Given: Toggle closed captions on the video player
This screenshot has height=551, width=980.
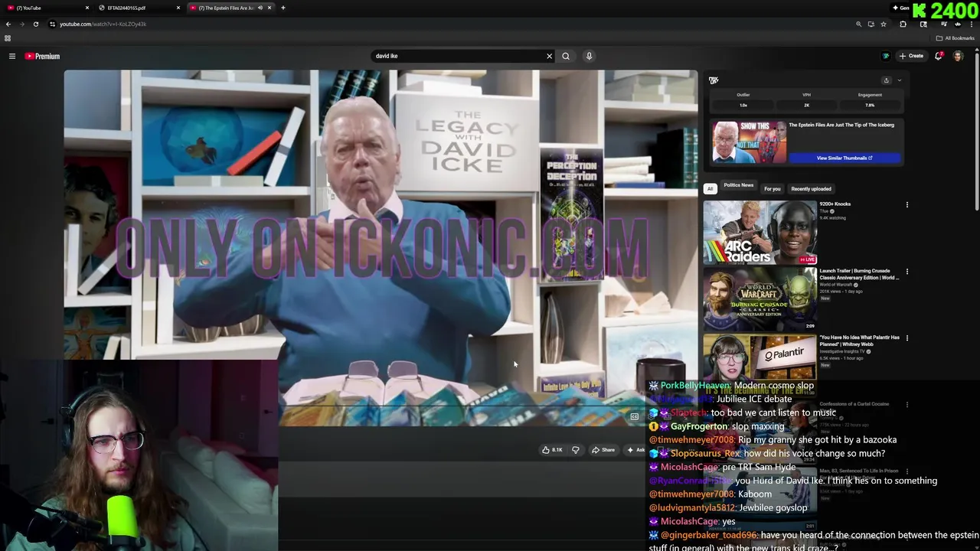Looking at the screenshot, I should (634, 416).
